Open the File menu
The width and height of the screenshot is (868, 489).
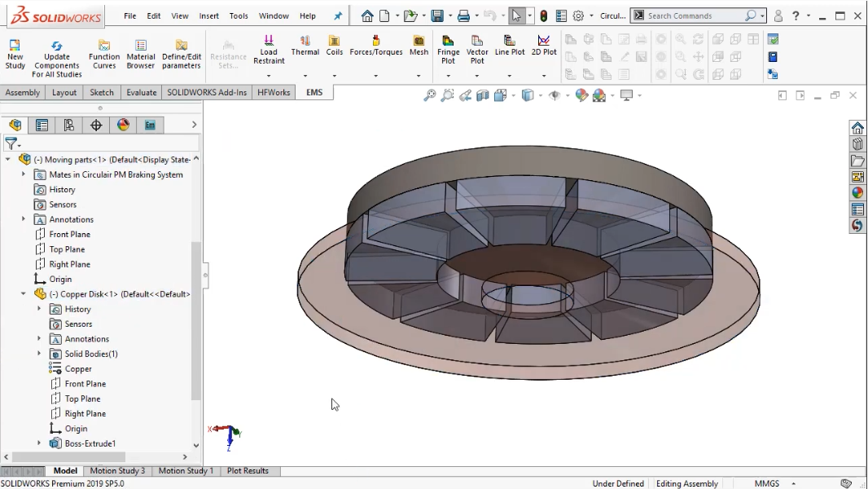[130, 16]
